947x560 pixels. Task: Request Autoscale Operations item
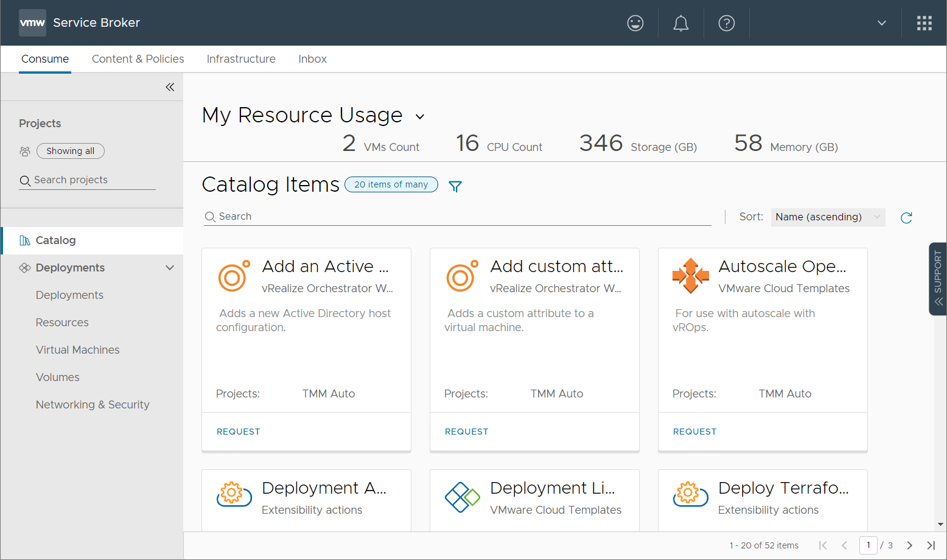pyautogui.click(x=695, y=432)
